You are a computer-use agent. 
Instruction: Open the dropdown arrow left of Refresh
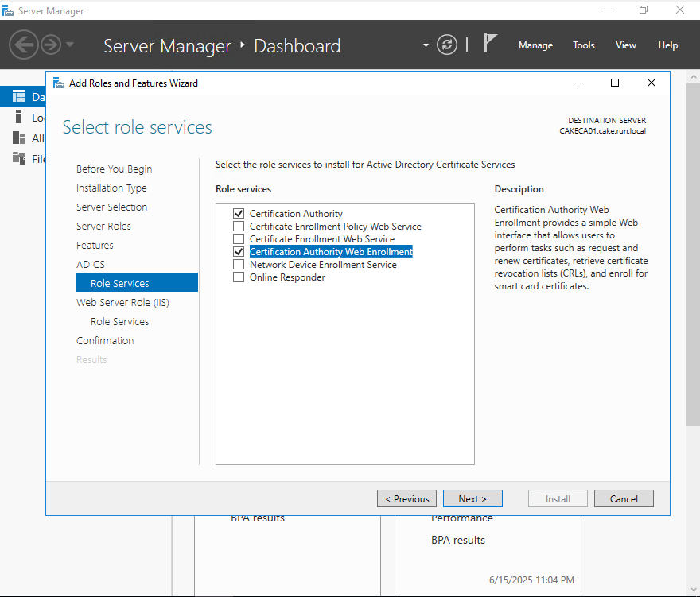[x=426, y=45]
